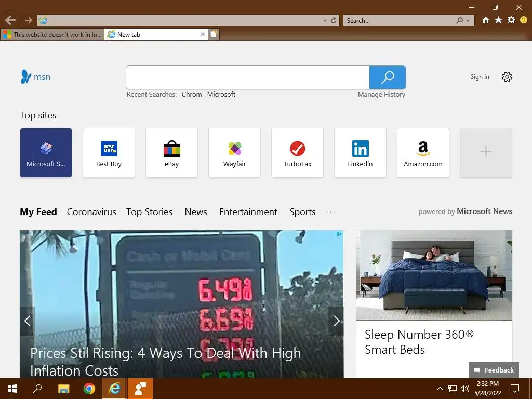Image resolution: width=532 pixels, height=399 pixels.
Task: Open Favorites with the star icon
Action: [498, 20]
